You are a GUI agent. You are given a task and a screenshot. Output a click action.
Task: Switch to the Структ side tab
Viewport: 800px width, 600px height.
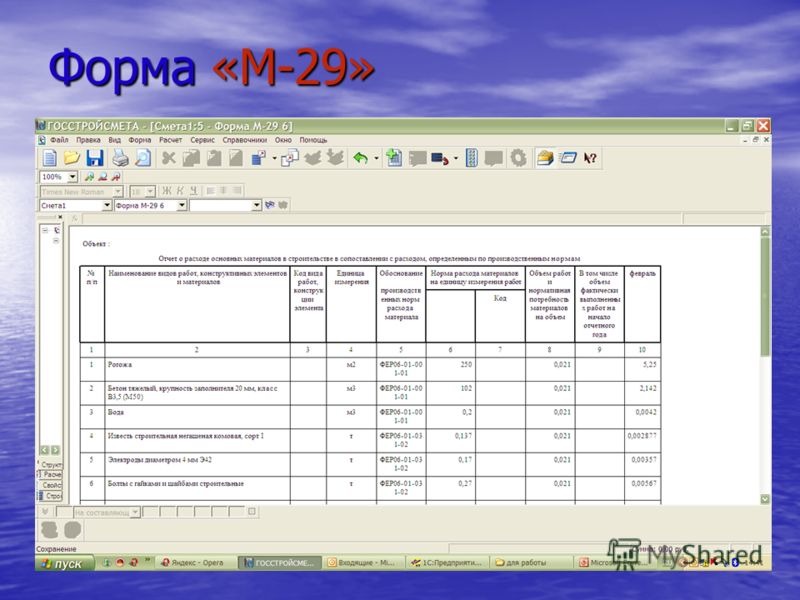coord(51,465)
